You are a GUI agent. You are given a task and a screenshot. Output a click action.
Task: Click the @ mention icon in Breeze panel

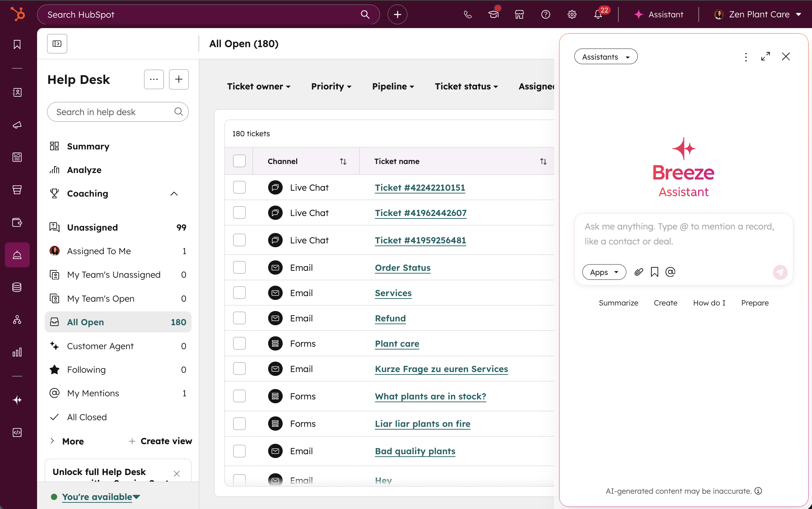[671, 272]
